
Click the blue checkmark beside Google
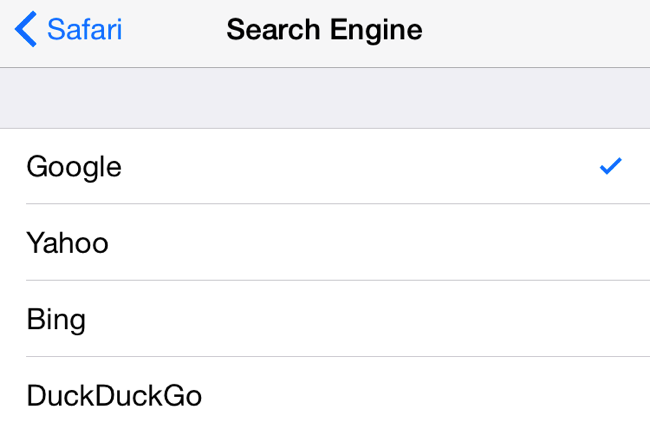coord(610,166)
